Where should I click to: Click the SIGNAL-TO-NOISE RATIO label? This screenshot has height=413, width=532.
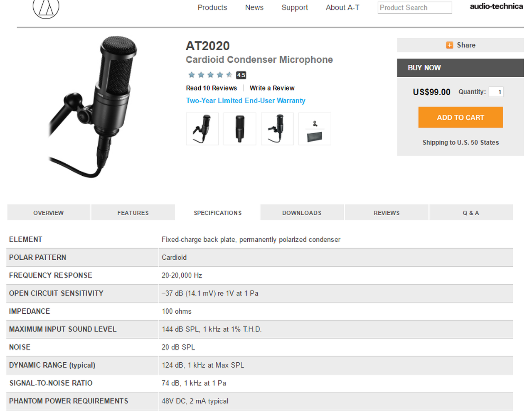(x=51, y=383)
